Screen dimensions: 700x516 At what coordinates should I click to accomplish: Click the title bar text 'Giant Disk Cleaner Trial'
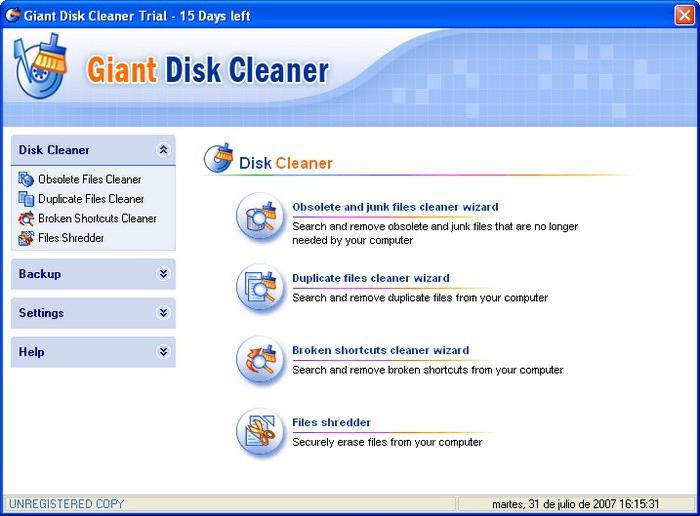pyautogui.click(x=96, y=16)
